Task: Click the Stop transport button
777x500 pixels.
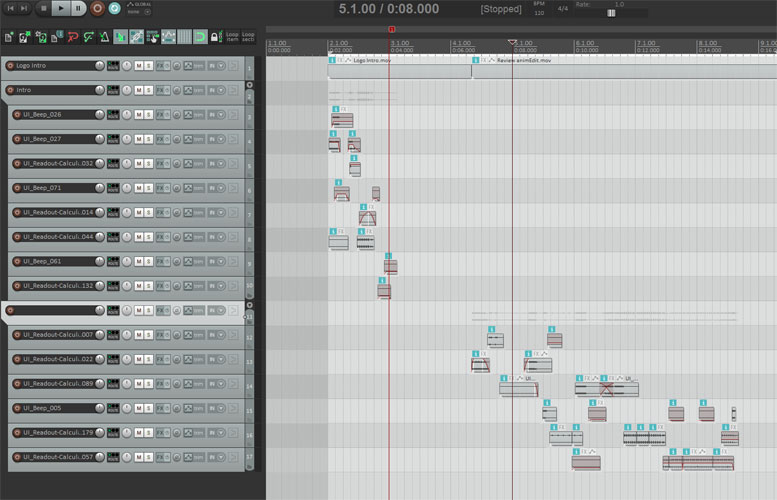Action: tap(43, 8)
